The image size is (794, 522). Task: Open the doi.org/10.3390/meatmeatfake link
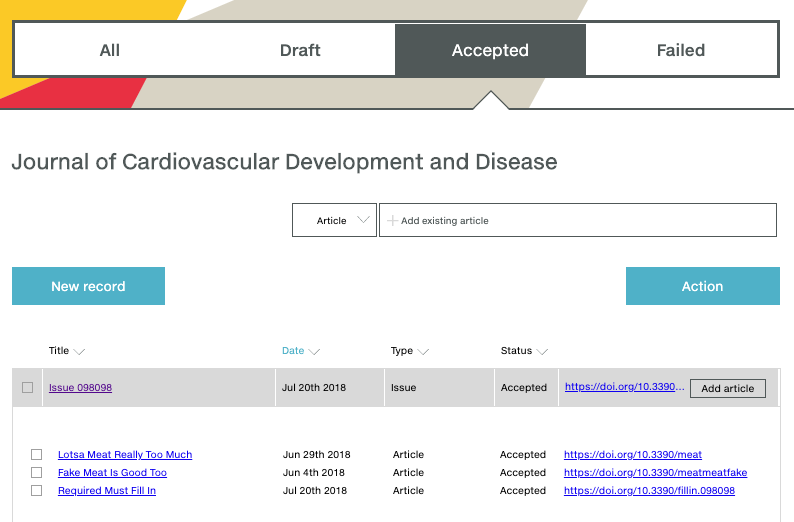point(655,473)
